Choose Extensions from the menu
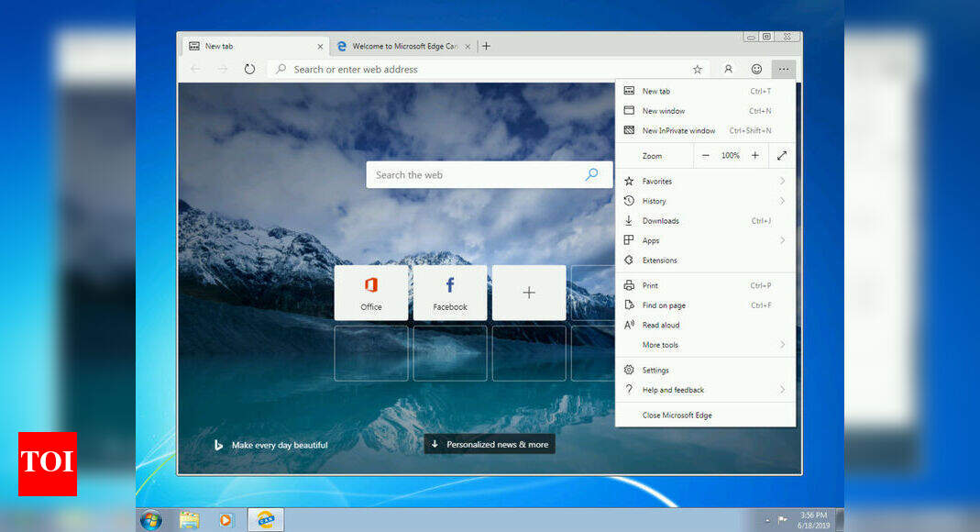 [659, 260]
